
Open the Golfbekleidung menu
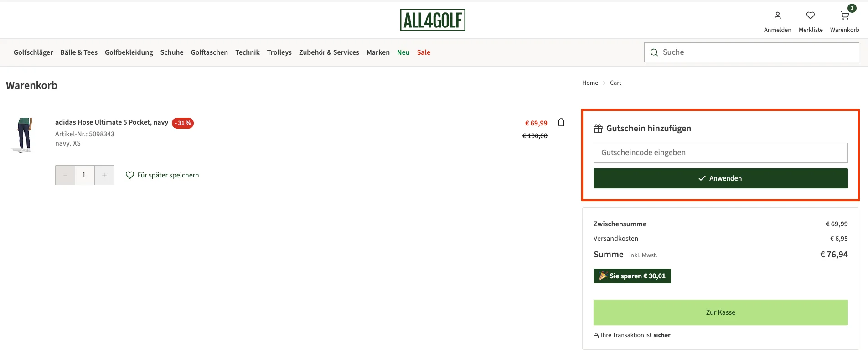[129, 52]
